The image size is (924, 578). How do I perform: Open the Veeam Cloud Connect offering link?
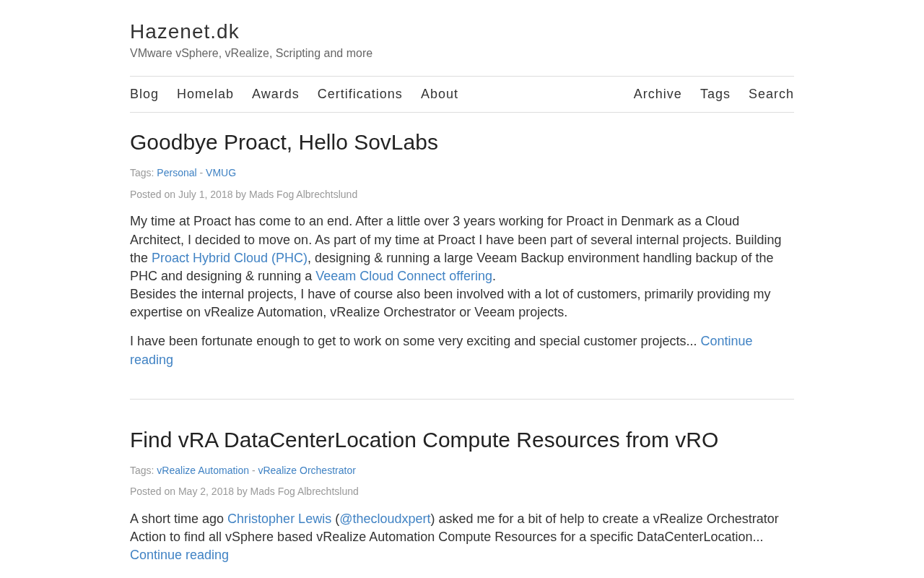click(404, 276)
